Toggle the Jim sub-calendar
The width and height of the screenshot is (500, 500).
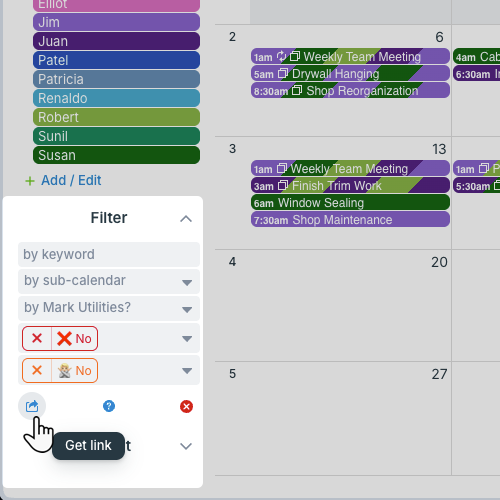point(116,22)
